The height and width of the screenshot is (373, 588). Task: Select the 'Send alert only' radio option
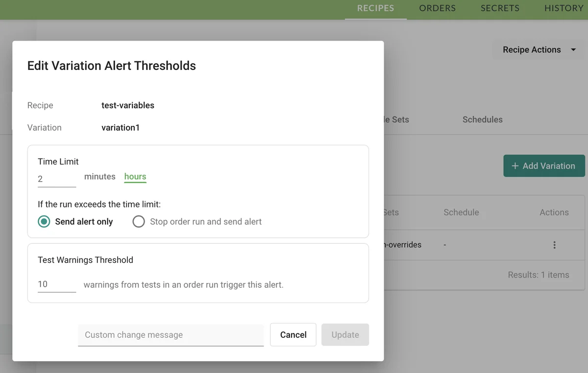point(44,222)
